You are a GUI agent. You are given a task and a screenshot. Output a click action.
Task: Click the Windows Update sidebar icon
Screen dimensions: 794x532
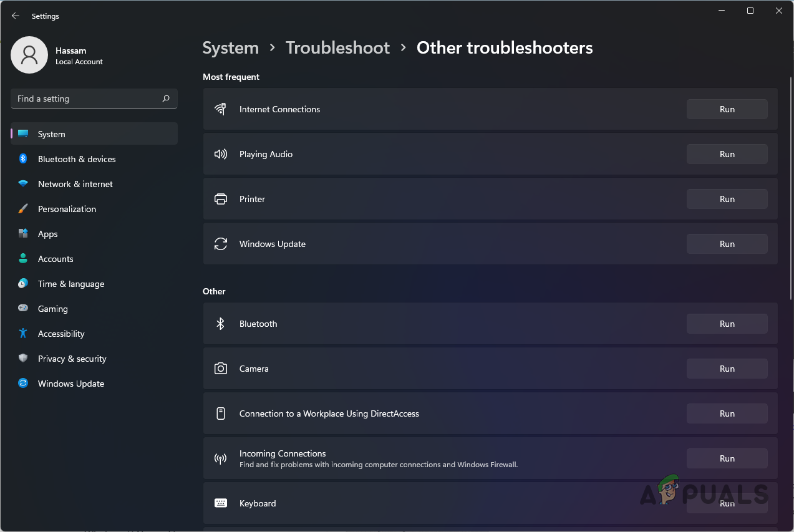tap(23, 384)
